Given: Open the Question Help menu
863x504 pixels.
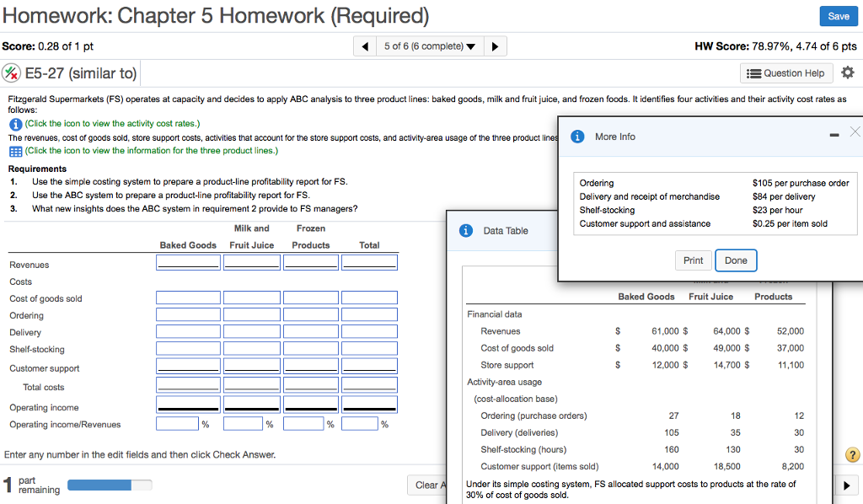Looking at the screenshot, I should coord(786,73).
